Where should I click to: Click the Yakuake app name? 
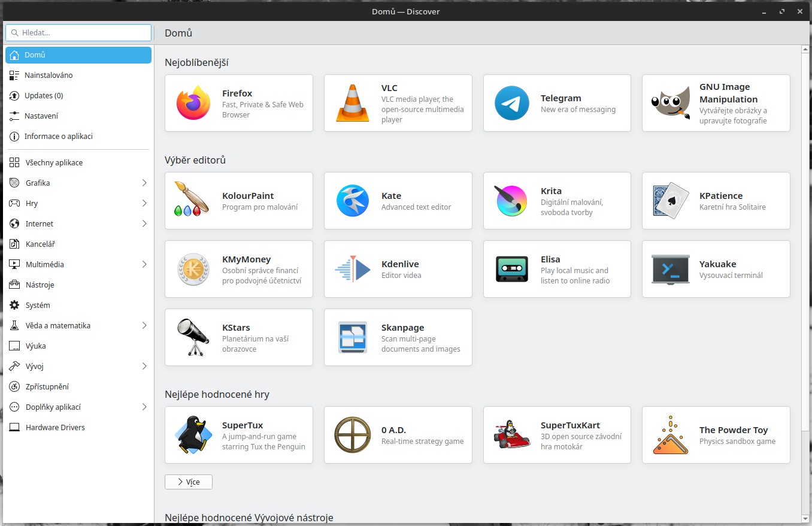pyautogui.click(x=718, y=264)
